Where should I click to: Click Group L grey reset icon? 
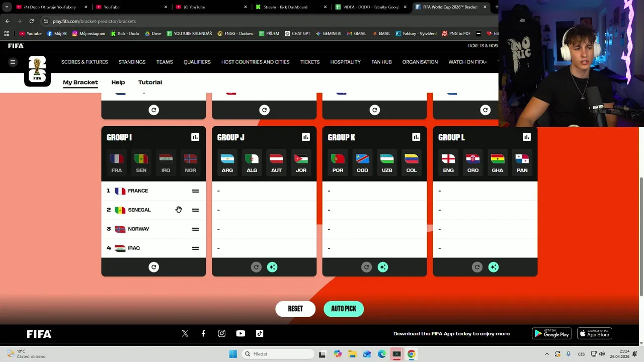[477, 267]
